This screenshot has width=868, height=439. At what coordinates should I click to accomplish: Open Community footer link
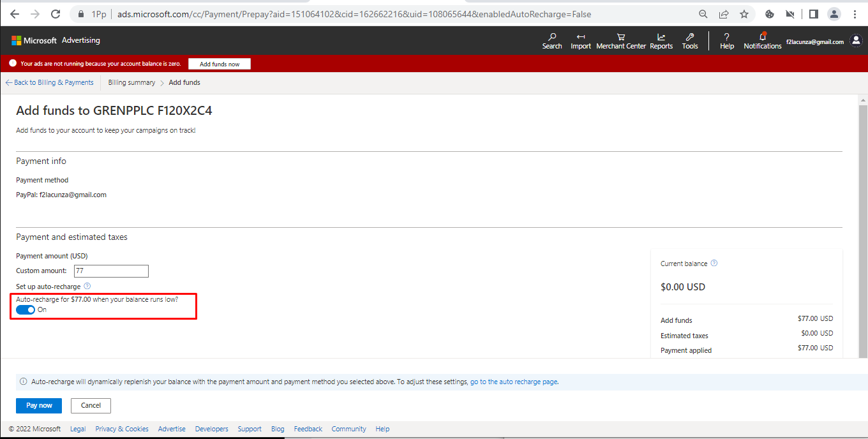coord(348,429)
